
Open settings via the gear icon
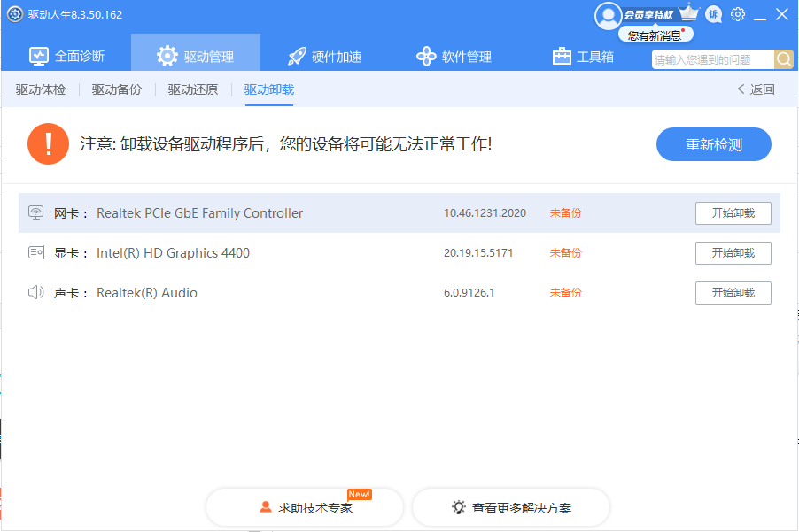tap(738, 15)
